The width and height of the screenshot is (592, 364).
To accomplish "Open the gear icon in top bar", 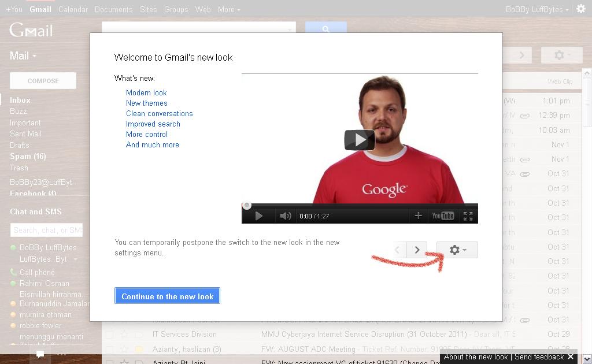I will pyautogui.click(x=580, y=9).
